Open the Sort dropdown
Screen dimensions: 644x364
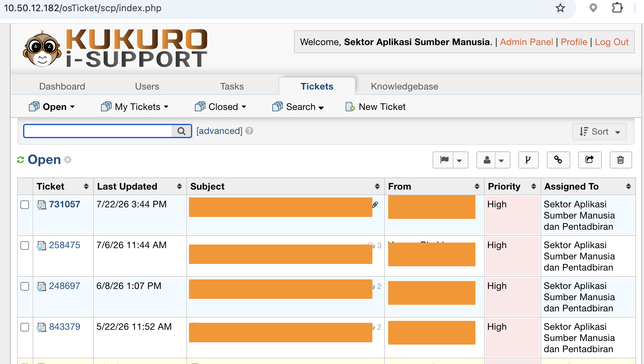pyautogui.click(x=600, y=132)
